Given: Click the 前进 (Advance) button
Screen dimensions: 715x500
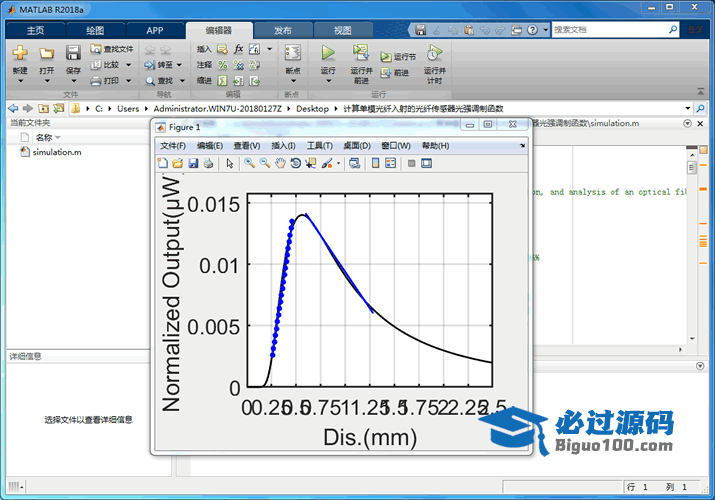Looking at the screenshot, I should [x=395, y=72].
